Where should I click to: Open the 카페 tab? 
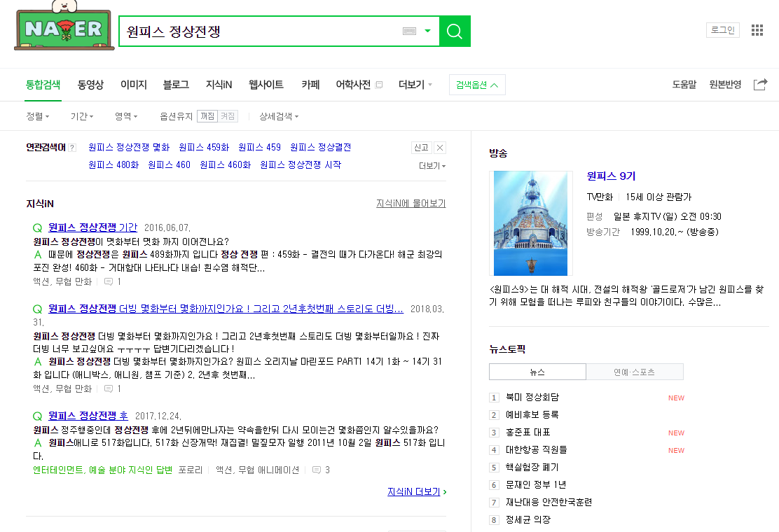click(310, 85)
